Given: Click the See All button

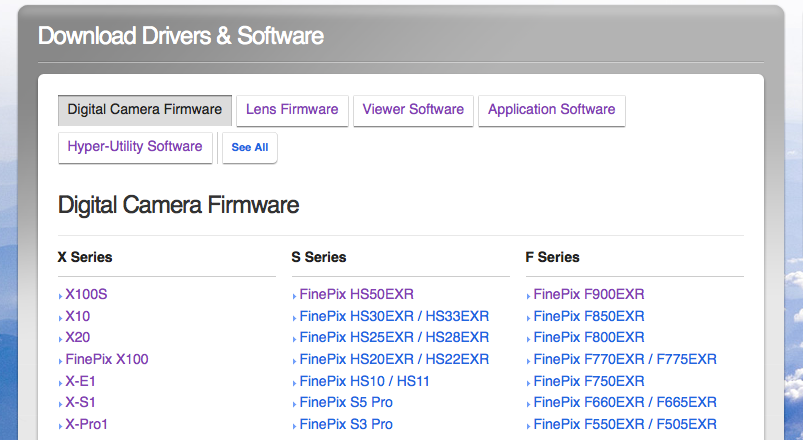Looking at the screenshot, I should point(250,148).
